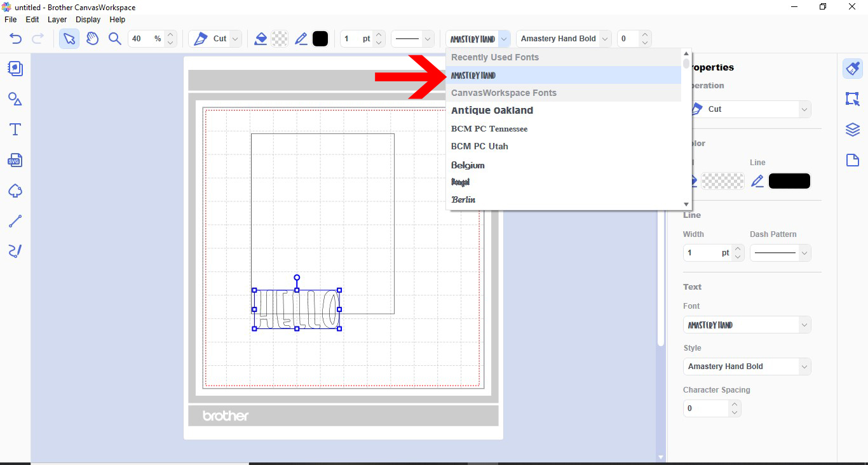The width and height of the screenshot is (868, 465).
Task: Click the font list scrollbar up arrow
Action: [x=686, y=53]
